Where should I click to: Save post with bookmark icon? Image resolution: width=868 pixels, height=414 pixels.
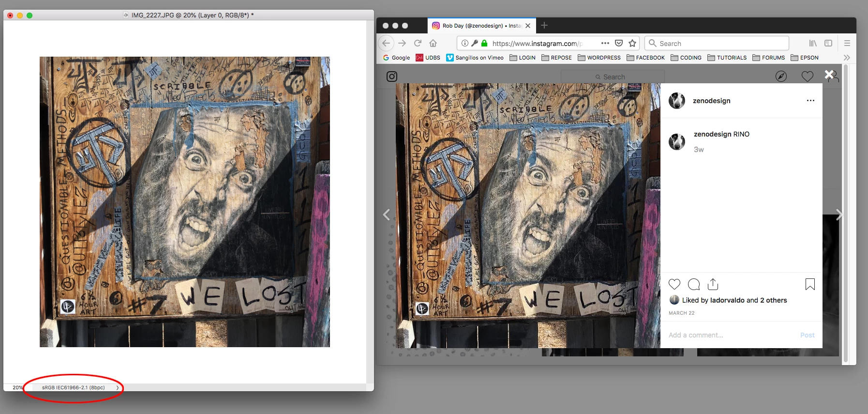[810, 284]
